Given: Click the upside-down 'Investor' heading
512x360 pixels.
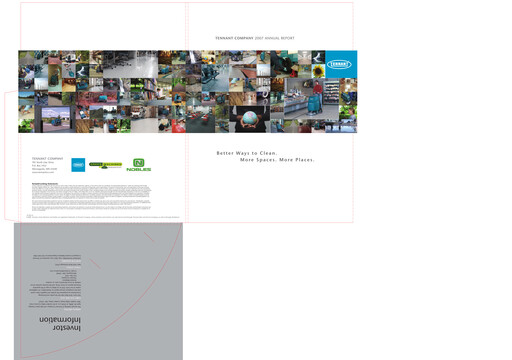Looking at the screenshot, I should [67, 328].
